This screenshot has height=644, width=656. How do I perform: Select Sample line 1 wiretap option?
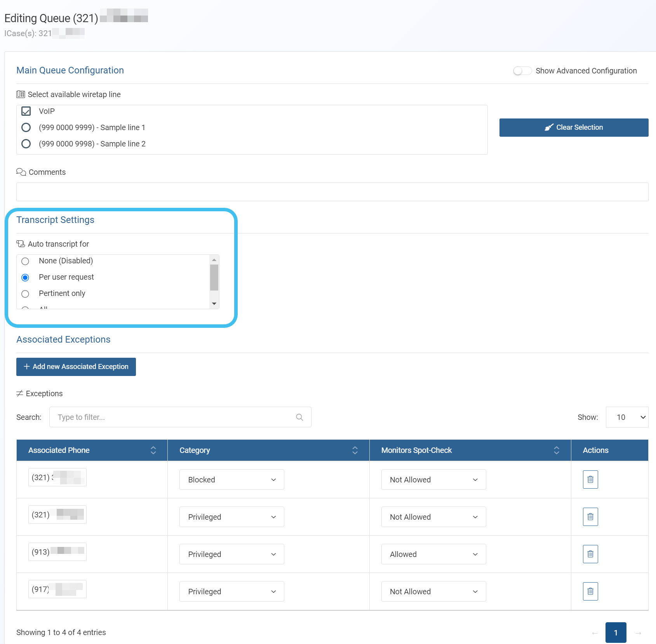[26, 127]
